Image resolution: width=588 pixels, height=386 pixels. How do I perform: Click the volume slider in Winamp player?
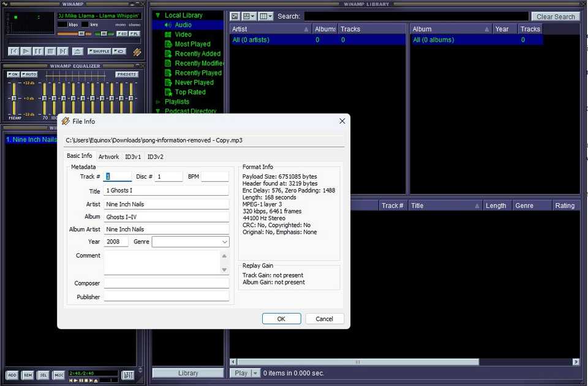74,34
